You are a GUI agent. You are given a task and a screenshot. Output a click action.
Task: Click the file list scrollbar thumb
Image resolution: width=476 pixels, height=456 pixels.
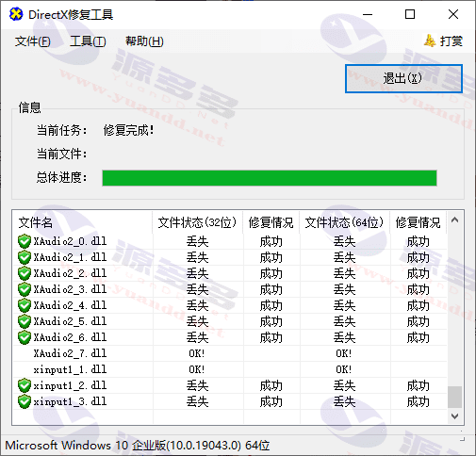pos(454,397)
